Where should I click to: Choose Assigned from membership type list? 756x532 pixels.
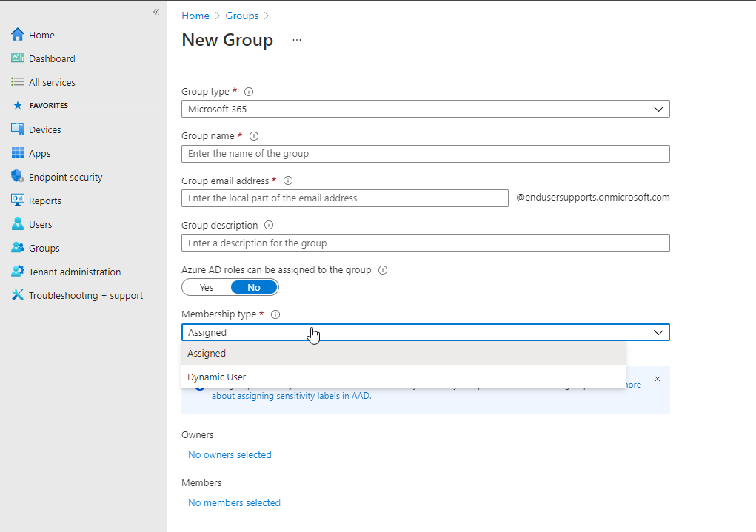[404, 353]
